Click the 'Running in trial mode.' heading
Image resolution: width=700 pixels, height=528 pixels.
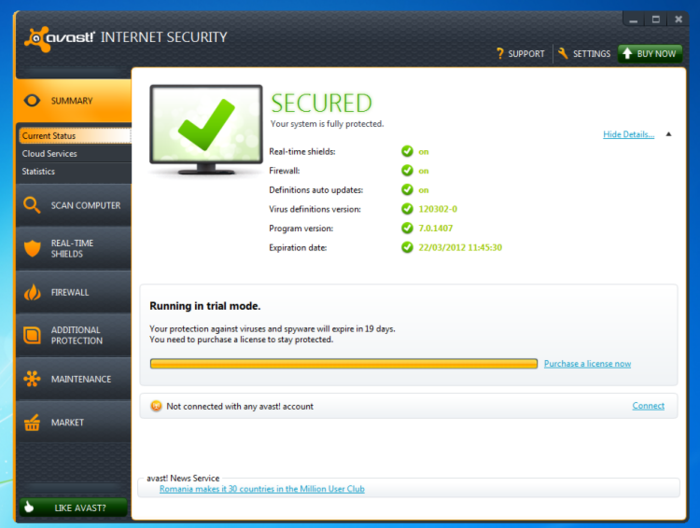(x=205, y=306)
